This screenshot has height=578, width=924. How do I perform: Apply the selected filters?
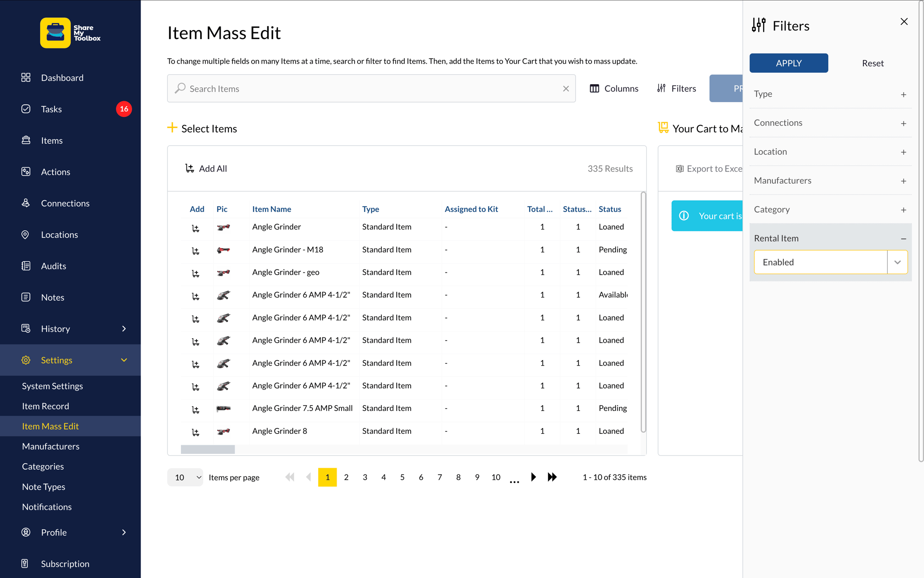[788, 63]
